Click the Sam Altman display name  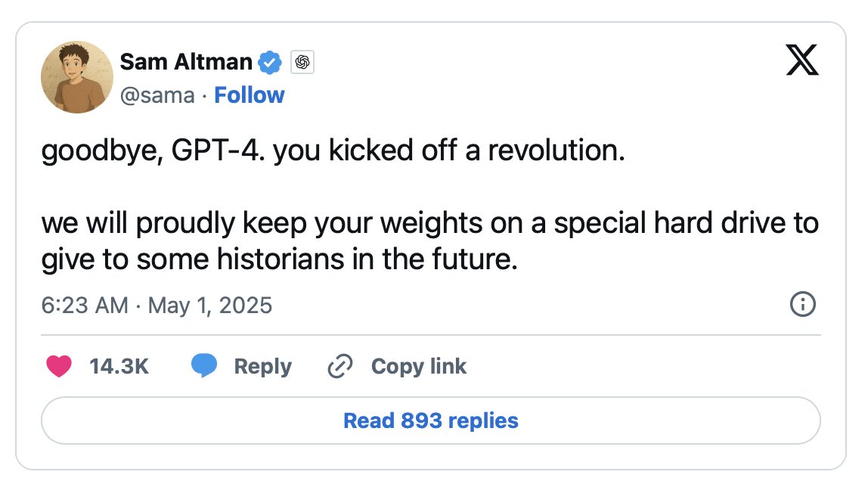coord(185,62)
